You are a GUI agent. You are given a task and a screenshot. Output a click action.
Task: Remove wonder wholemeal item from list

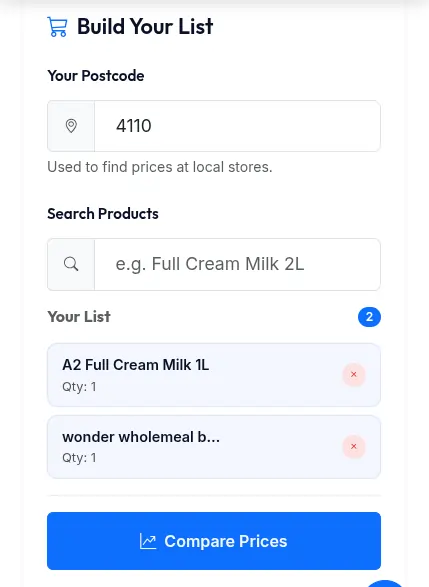coord(354,446)
